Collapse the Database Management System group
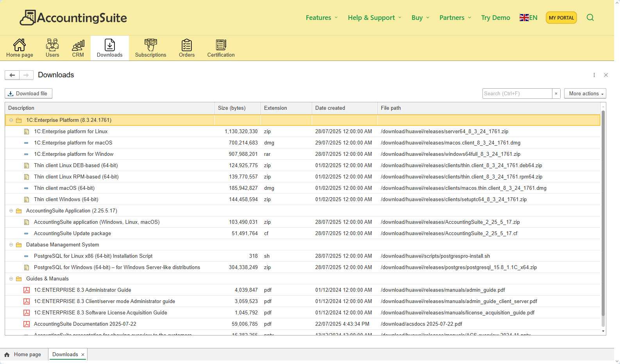This screenshot has width=620, height=364. coord(11,245)
